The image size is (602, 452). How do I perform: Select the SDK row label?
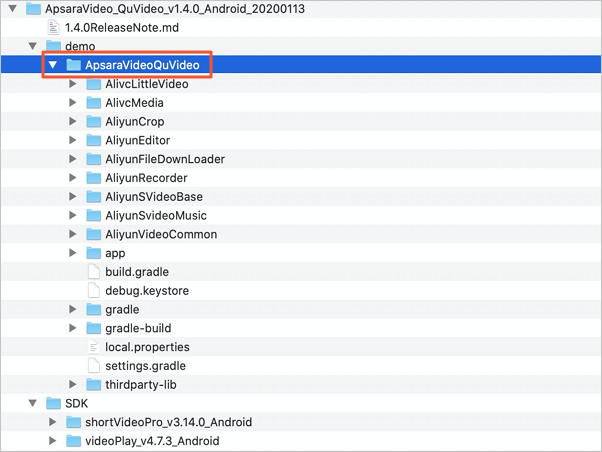coord(76,404)
